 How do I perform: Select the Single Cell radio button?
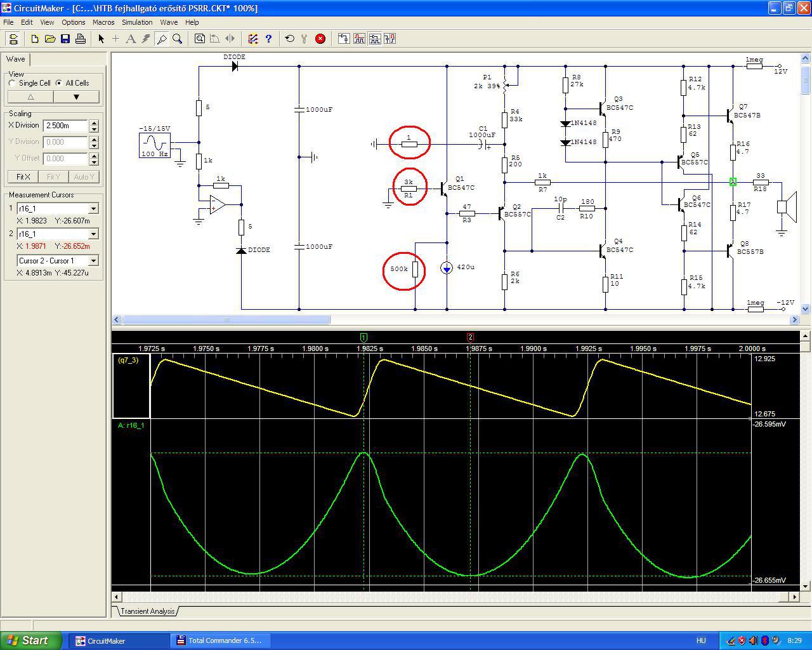(x=12, y=83)
